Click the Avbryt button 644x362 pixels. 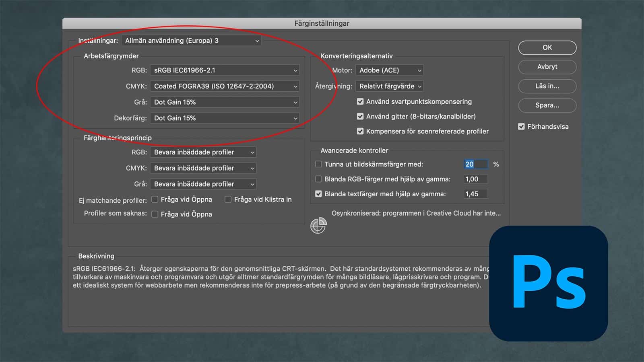point(547,67)
